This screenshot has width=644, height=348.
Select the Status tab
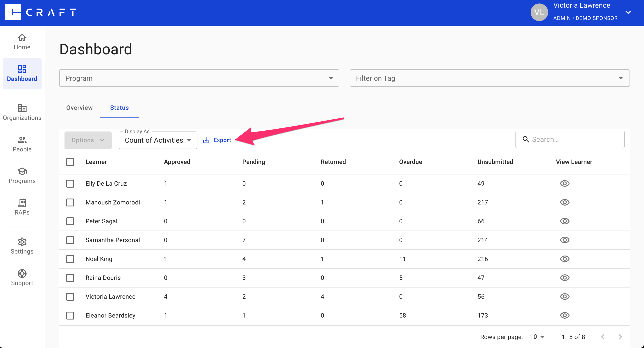coord(120,108)
